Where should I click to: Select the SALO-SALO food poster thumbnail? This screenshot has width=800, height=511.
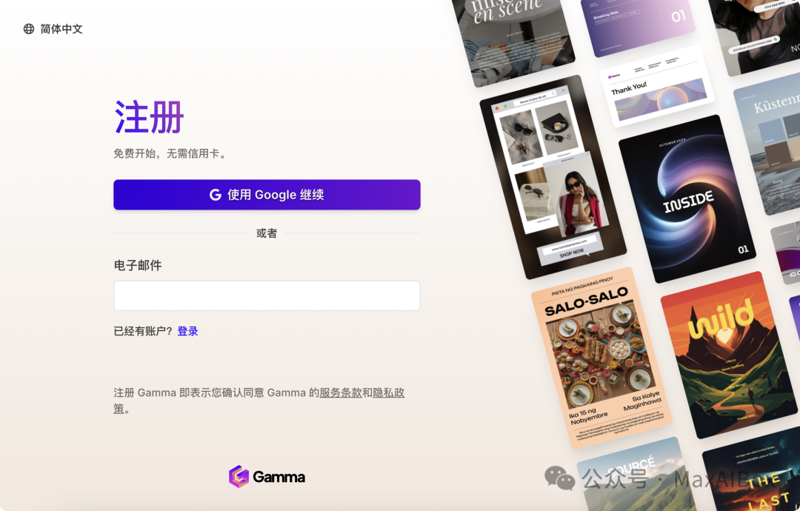click(601, 358)
